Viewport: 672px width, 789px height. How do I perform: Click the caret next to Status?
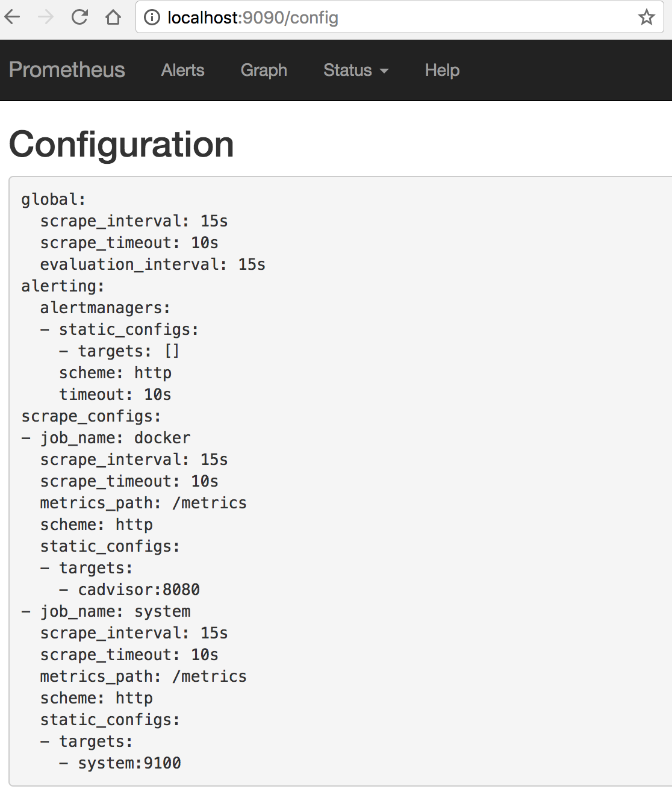tap(384, 71)
